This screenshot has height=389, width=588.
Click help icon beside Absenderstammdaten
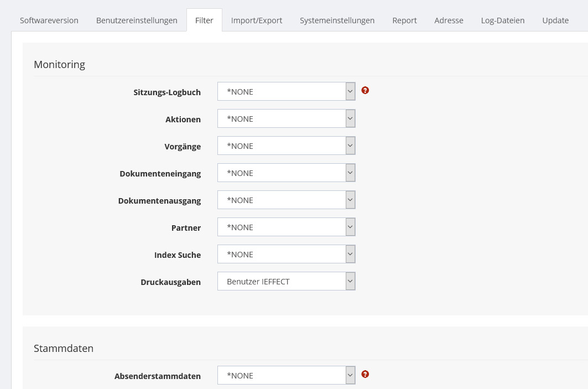pyautogui.click(x=365, y=374)
